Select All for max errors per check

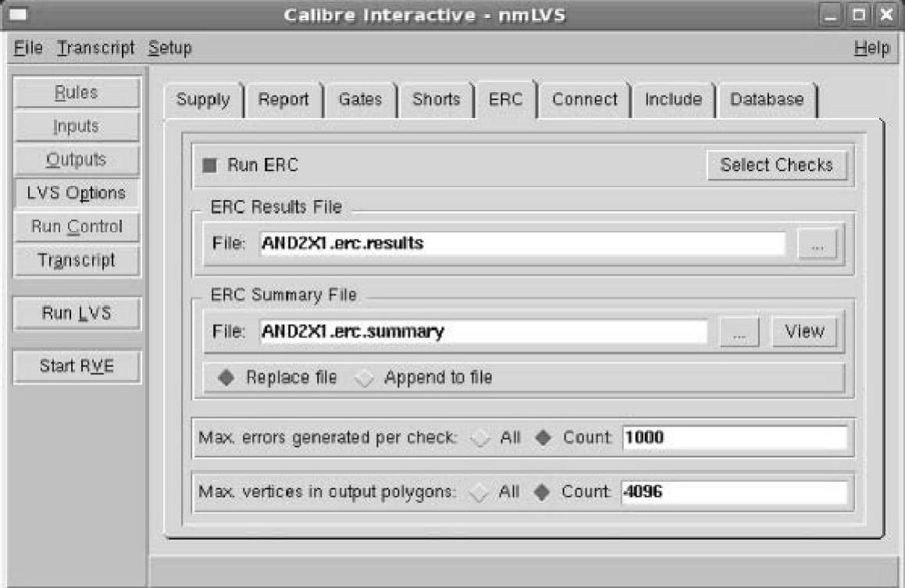479,438
